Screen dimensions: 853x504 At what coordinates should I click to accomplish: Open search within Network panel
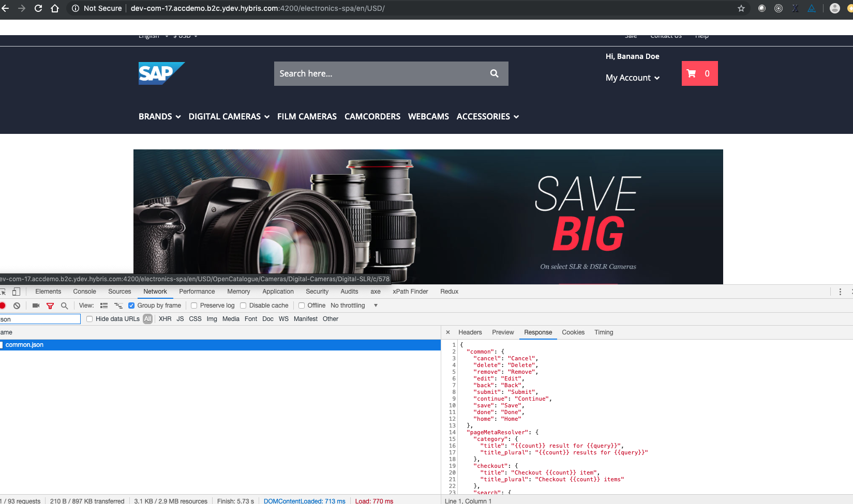pyautogui.click(x=64, y=306)
